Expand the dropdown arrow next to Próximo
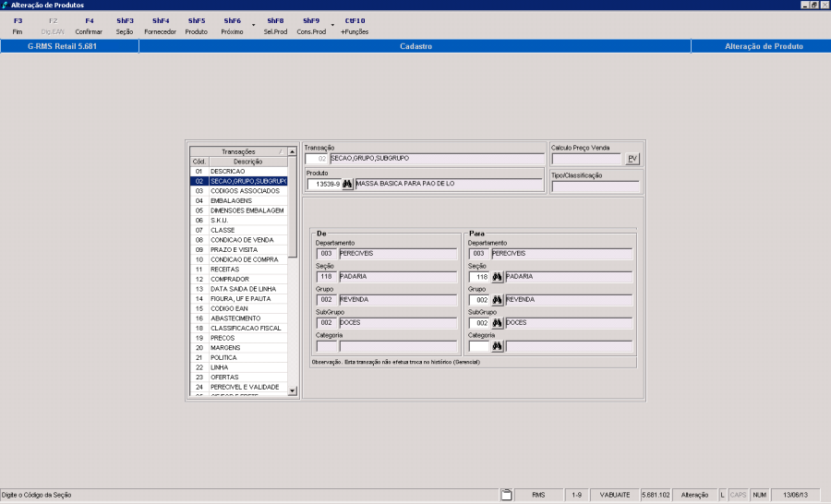The width and height of the screenshot is (831, 504). click(253, 26)
